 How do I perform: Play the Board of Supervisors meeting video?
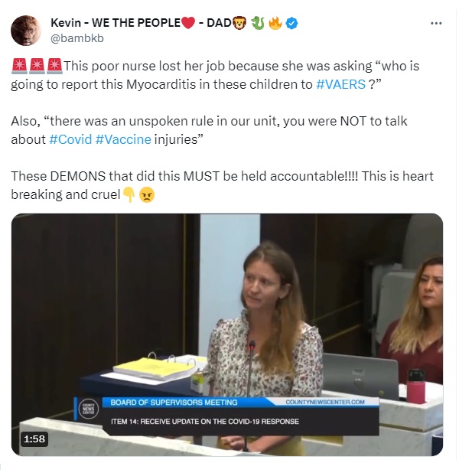pos(227,335)
